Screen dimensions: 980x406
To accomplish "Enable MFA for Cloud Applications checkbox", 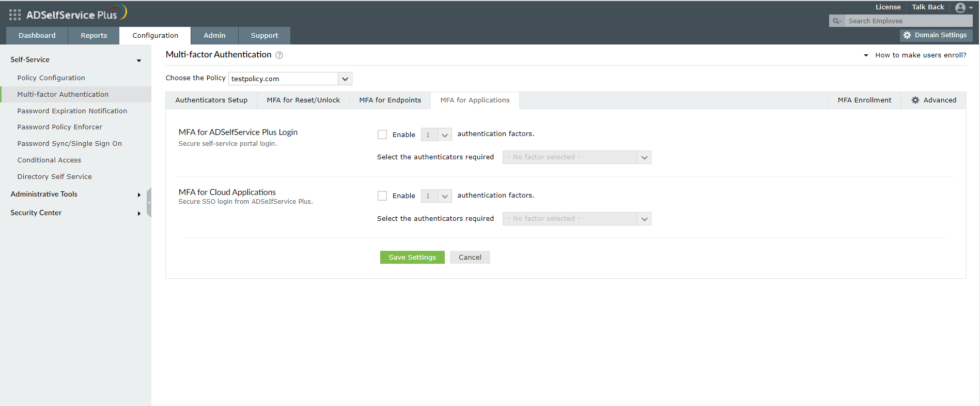I will [x=382, y=196].
